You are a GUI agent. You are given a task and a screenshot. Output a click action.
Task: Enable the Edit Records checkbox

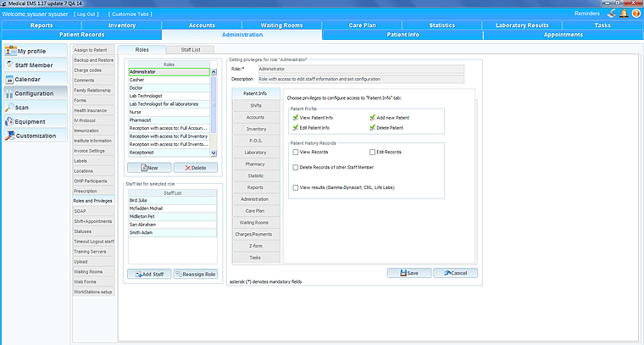[372, 152]
